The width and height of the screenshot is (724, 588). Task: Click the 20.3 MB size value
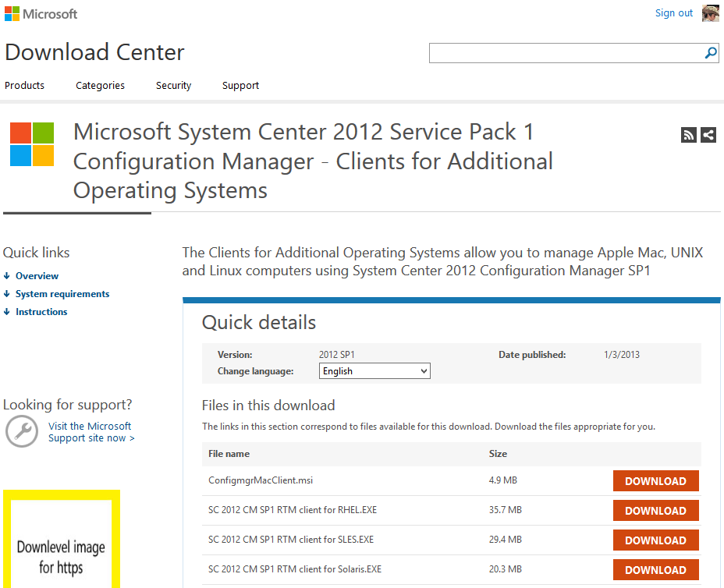[505, 569]
